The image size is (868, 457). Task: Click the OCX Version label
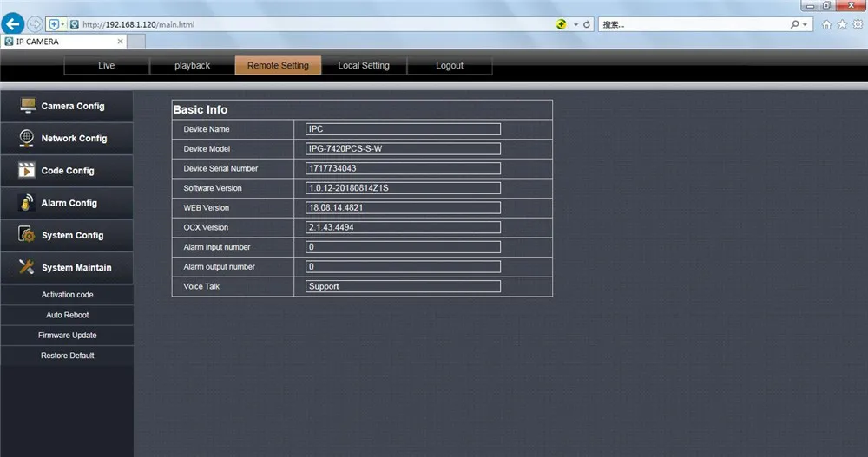click(x=206, y=227)
